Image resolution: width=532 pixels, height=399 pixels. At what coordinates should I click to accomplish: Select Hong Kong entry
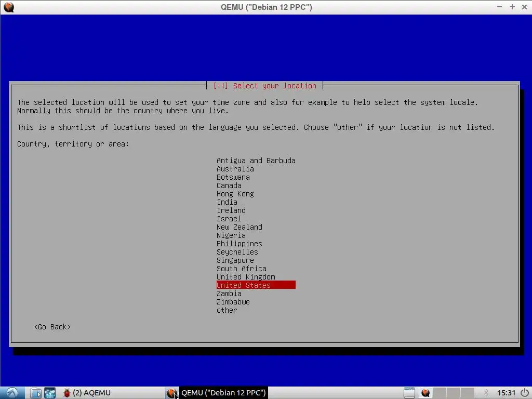[x=235, y=194]
